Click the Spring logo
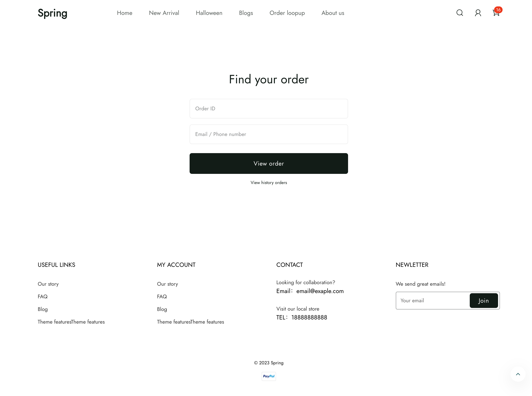Viewport: 532px width, 396px height. point(52,13)
